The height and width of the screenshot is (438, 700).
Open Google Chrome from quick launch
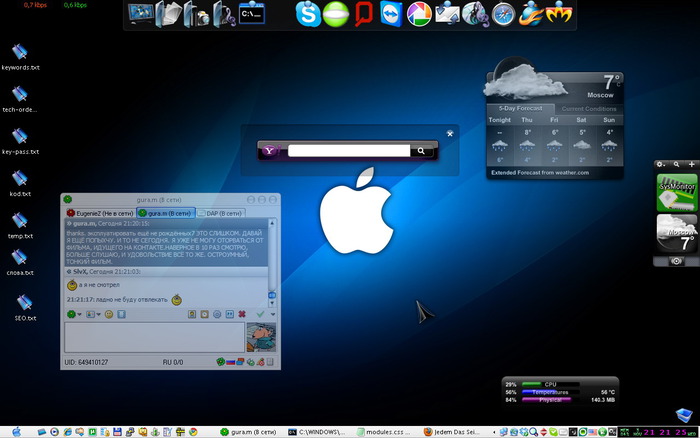[x=193, y=432]
